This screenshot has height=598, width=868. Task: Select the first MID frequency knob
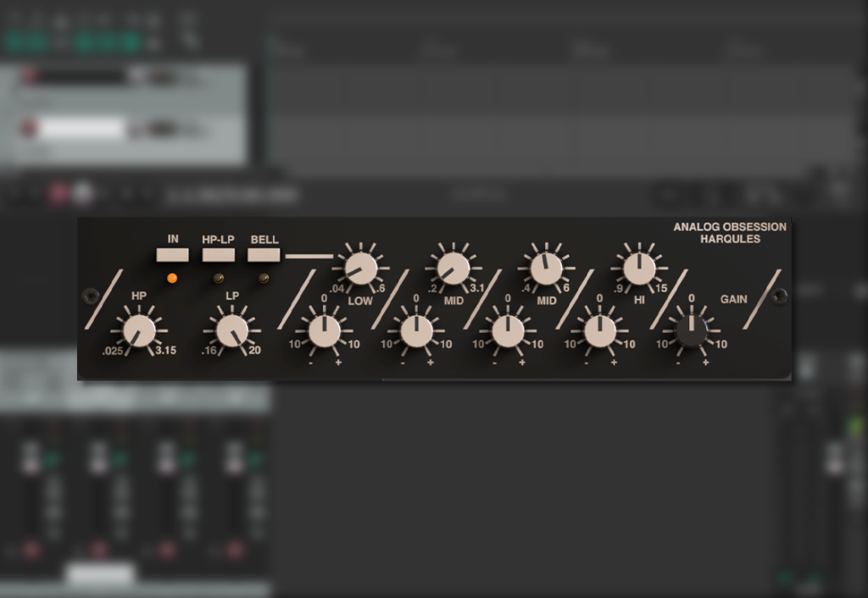click(x=452, y=268)
